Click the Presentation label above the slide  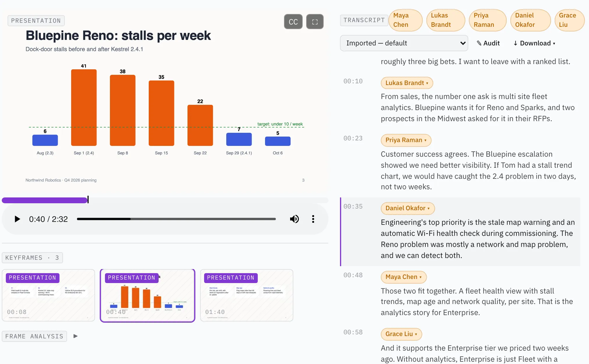tap(36, 21)
